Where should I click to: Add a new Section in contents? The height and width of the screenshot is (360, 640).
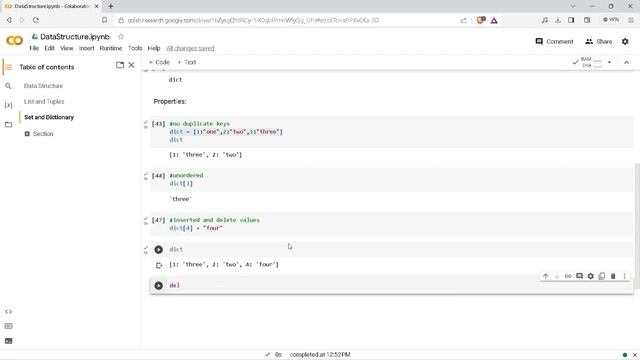coord(39,134)
